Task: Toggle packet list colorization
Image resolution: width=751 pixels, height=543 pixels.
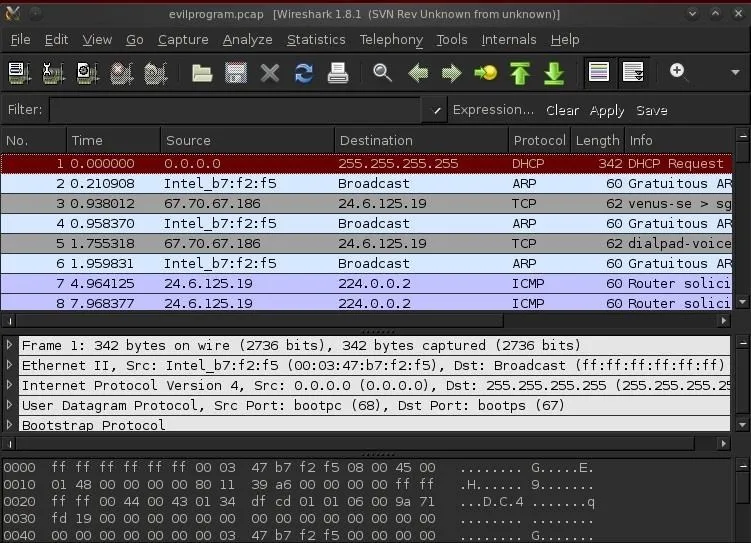Action: click(x=599, y=72)
